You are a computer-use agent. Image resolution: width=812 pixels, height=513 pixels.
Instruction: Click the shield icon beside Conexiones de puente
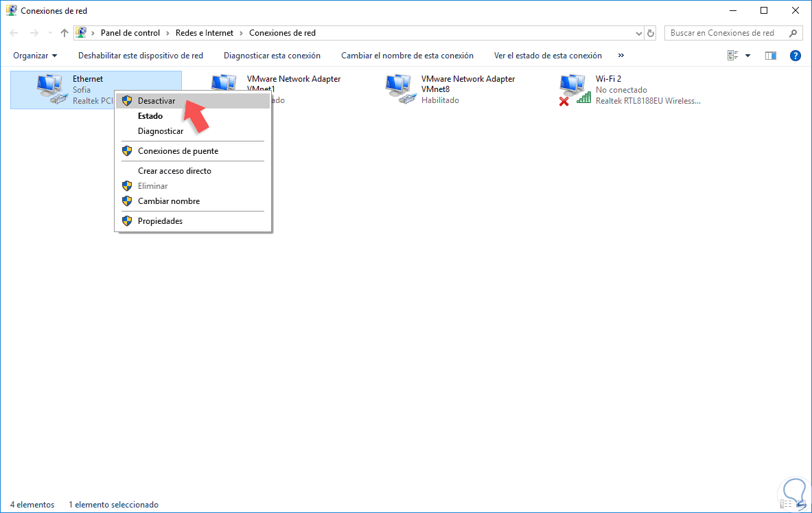[127, 151]
